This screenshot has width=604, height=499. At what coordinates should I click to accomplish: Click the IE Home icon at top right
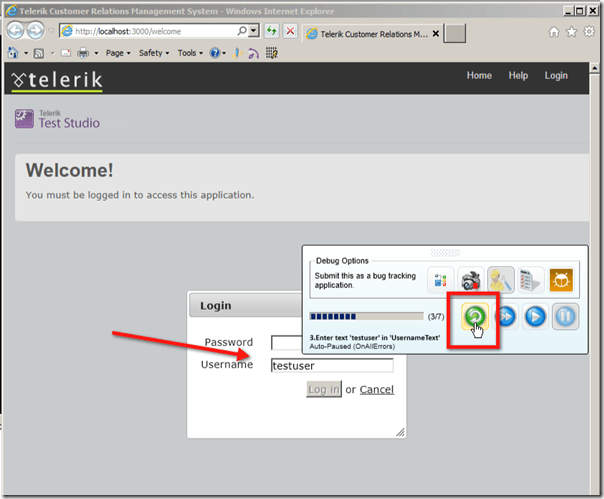pos(554,32)
